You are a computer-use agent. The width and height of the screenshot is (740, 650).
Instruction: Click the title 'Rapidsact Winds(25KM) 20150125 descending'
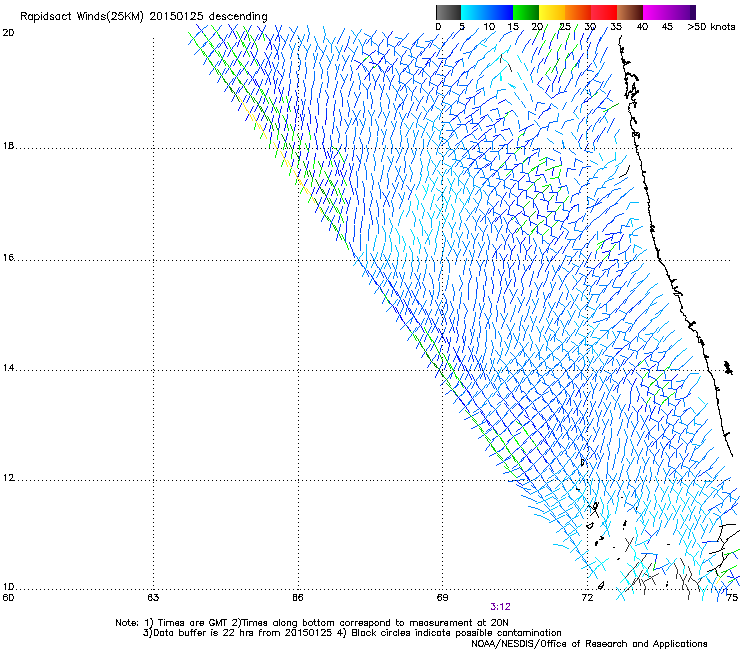click(143, 17)
